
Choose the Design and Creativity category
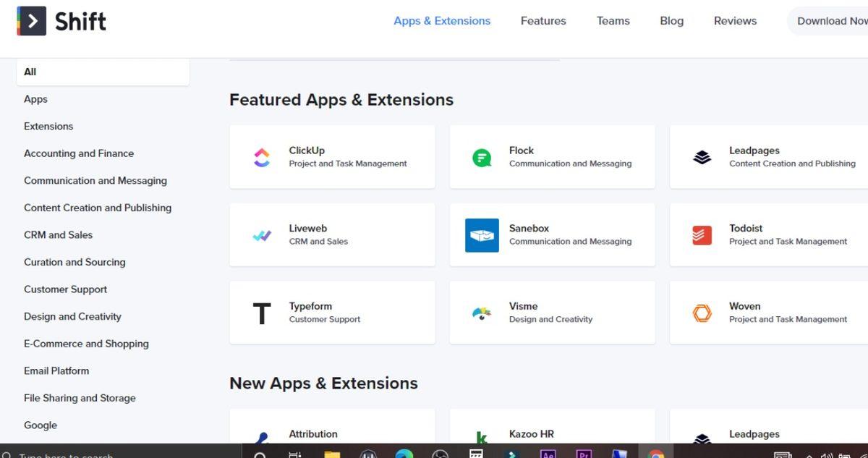pyautogui.click(x=72, y=317)
